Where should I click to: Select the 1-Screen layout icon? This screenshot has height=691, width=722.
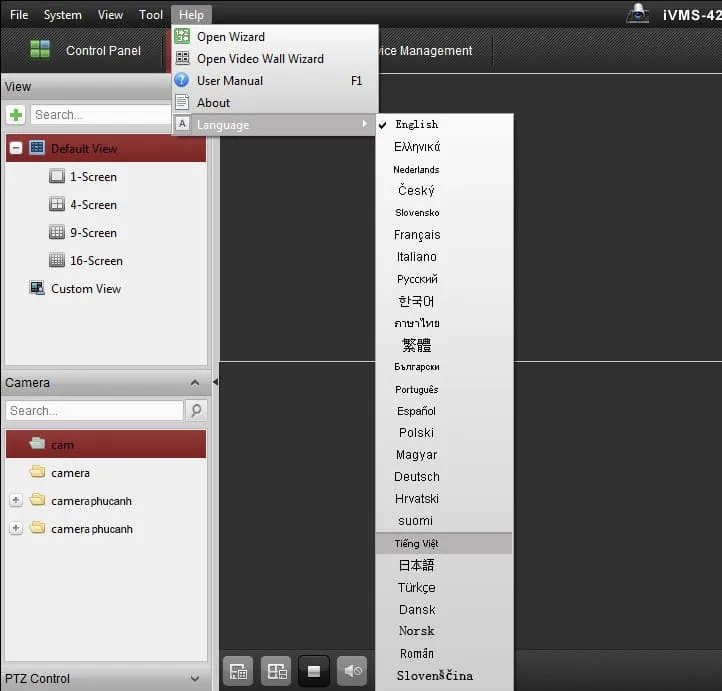[x=57, y=177]
